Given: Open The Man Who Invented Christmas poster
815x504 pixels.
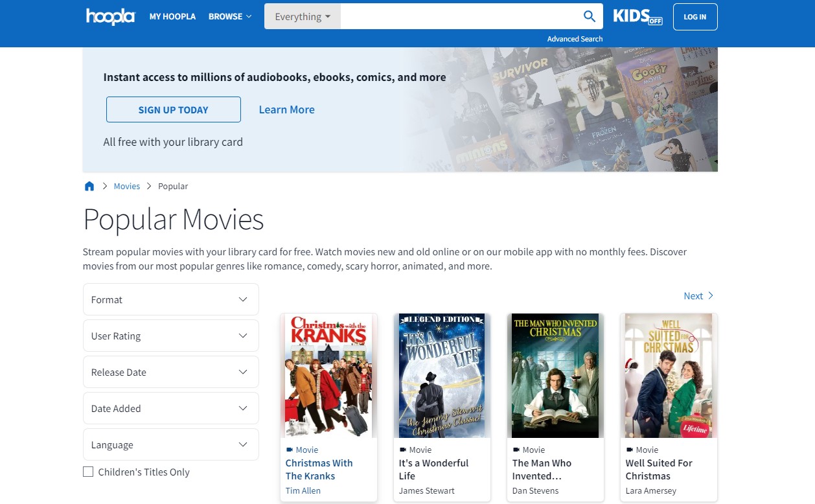Looking at the screenshot, I should tap(555, 376).
